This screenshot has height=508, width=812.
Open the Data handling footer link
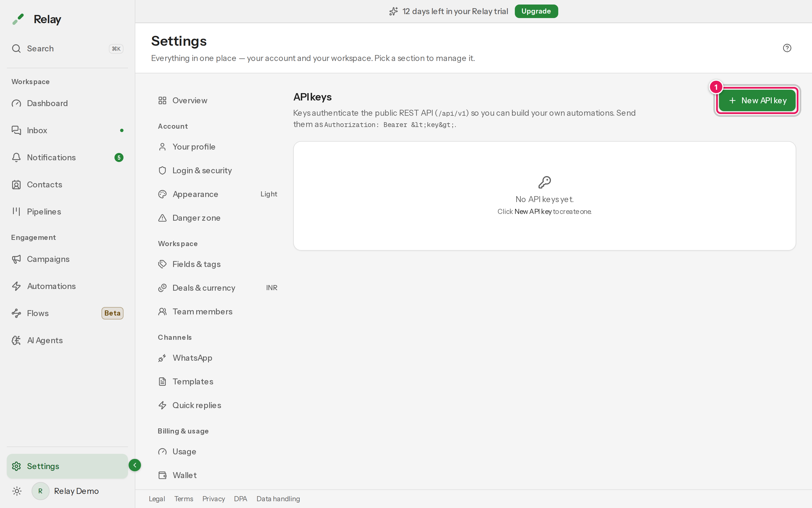(278, 499)
